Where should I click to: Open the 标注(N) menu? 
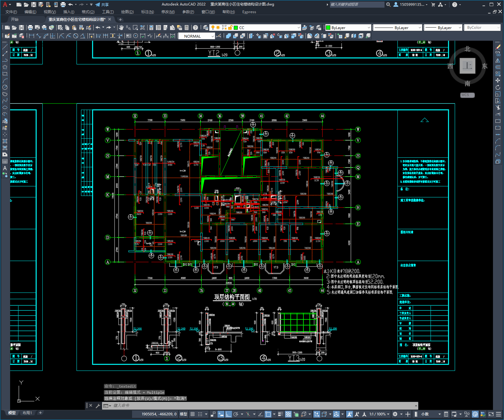point(147,12)
